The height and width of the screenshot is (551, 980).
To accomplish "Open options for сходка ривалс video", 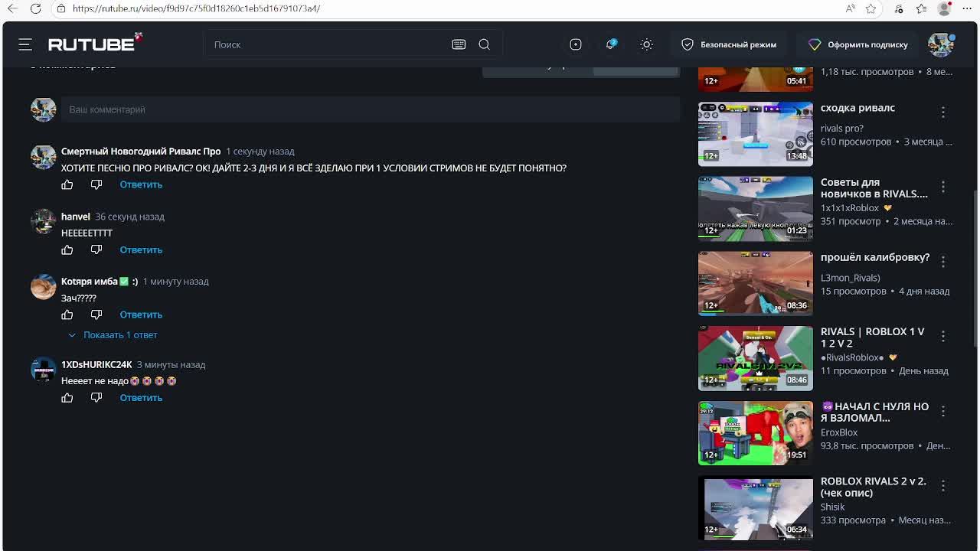I will click(x=943, y=112).
